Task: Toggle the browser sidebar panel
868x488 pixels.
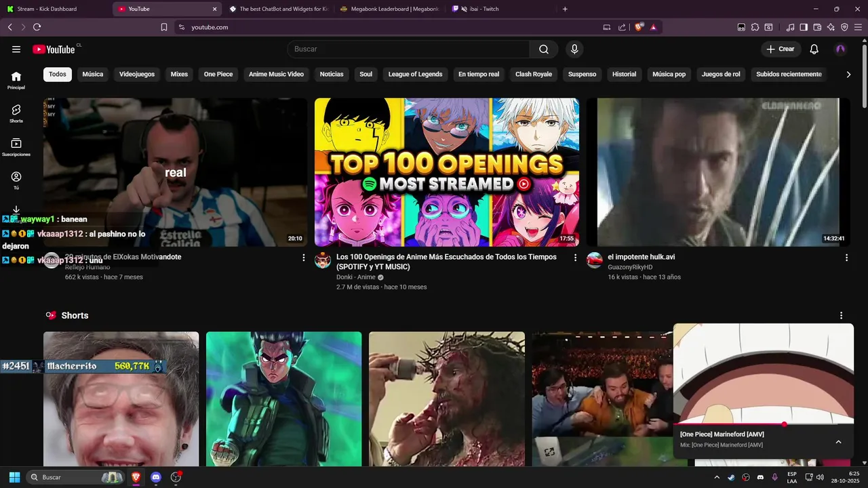Action: click(804, 27)
